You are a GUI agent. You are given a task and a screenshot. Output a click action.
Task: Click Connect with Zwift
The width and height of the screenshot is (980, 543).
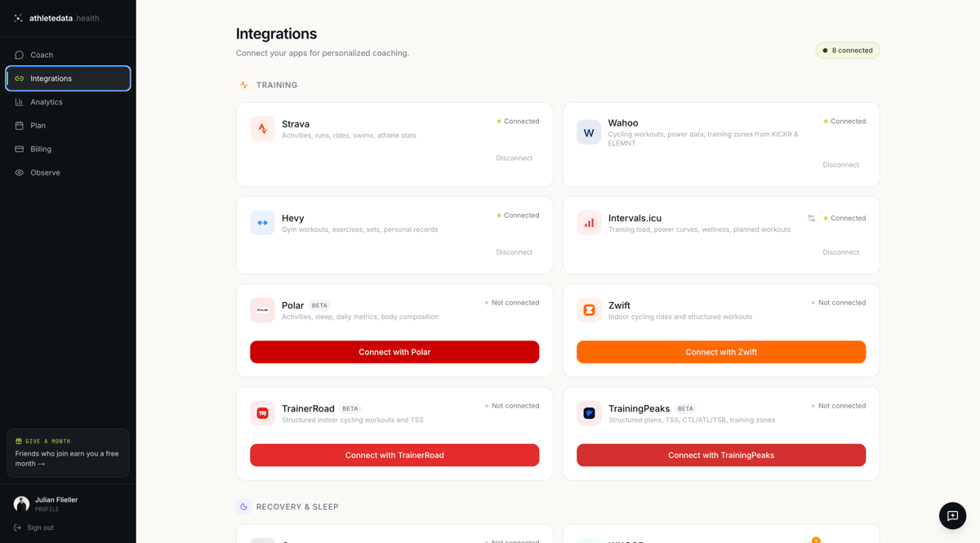[x=721, y=352]
